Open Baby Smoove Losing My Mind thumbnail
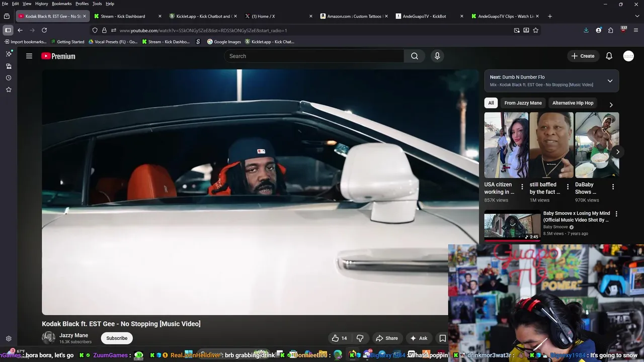The image size is (644, 362). [x=512, y=226]
